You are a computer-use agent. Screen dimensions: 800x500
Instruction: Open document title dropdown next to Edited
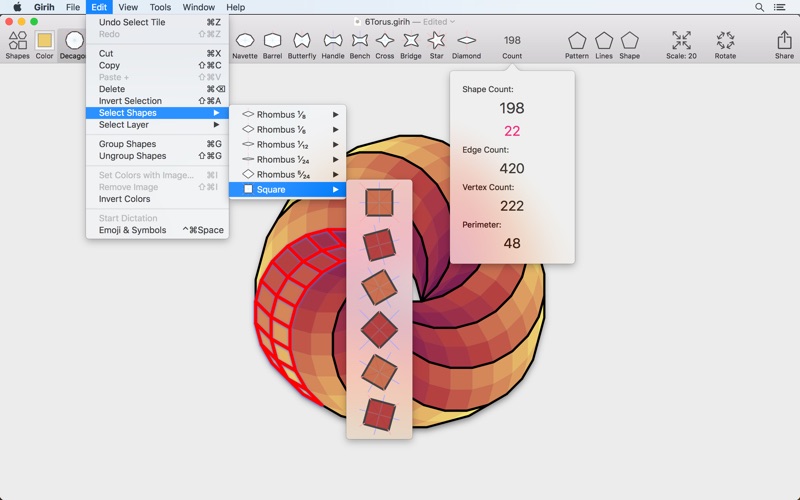[x=452, y=21]
